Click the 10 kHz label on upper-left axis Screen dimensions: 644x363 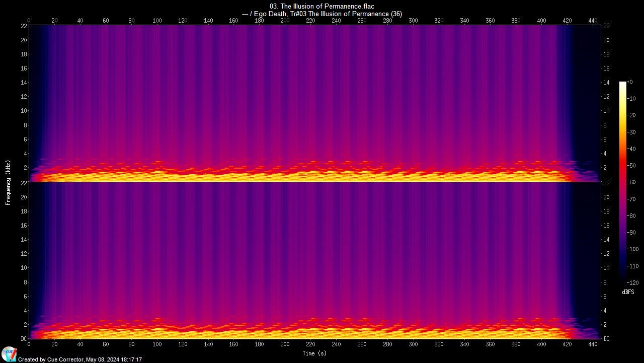click(23, 111)
